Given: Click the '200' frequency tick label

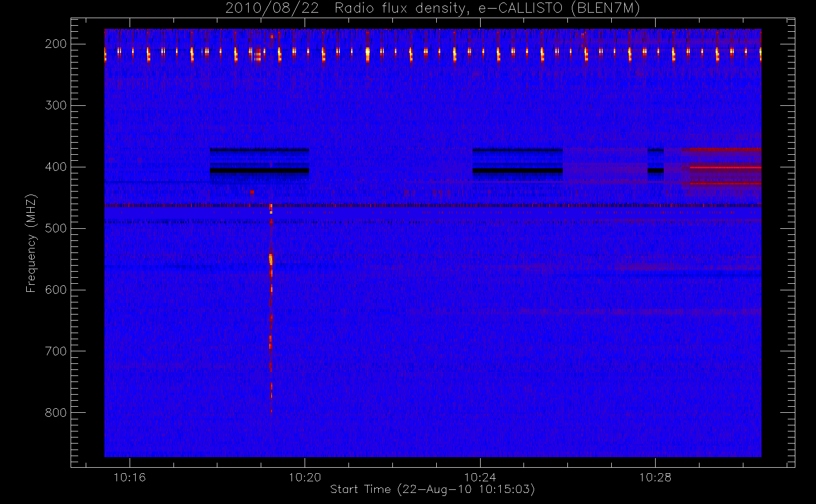Looking at the screenshot, I should pyautogui.click(x=56, y=44).
